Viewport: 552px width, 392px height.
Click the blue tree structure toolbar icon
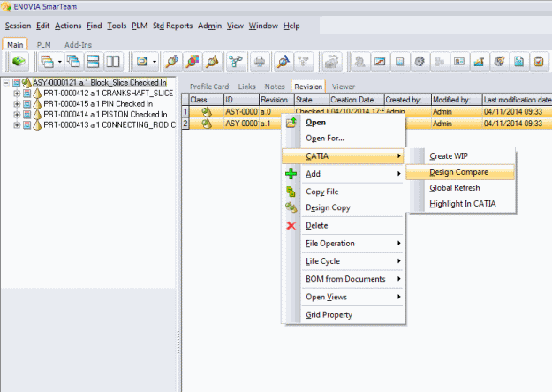pos(236,62)
